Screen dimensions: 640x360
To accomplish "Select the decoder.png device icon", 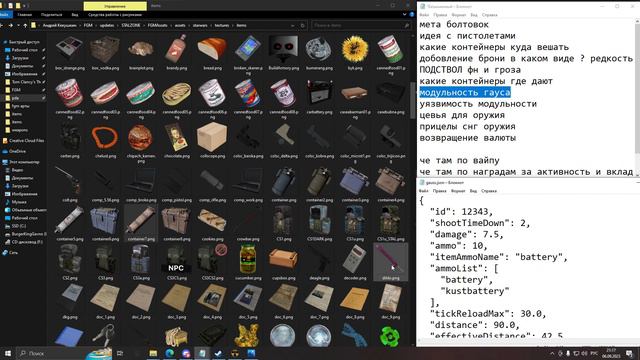I will coord(355,260).
